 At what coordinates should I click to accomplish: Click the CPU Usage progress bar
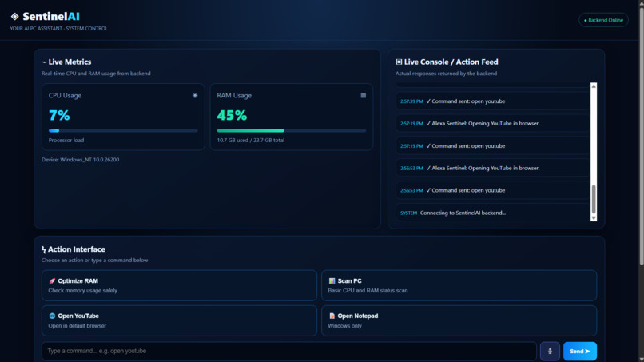pos(123,131)
